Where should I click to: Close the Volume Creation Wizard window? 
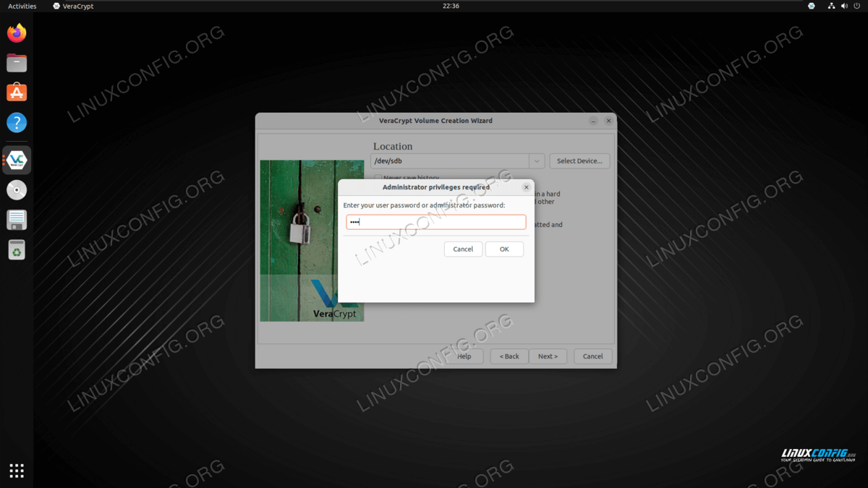pyautogui.click(x=608, y=121)
